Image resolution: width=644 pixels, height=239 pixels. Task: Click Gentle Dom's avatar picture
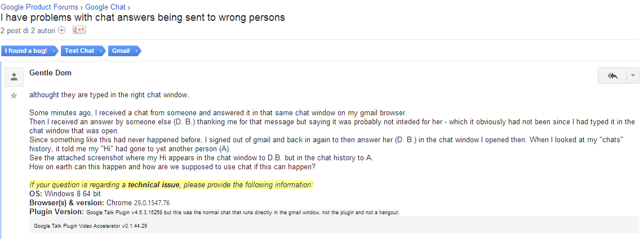pos(14,76)
